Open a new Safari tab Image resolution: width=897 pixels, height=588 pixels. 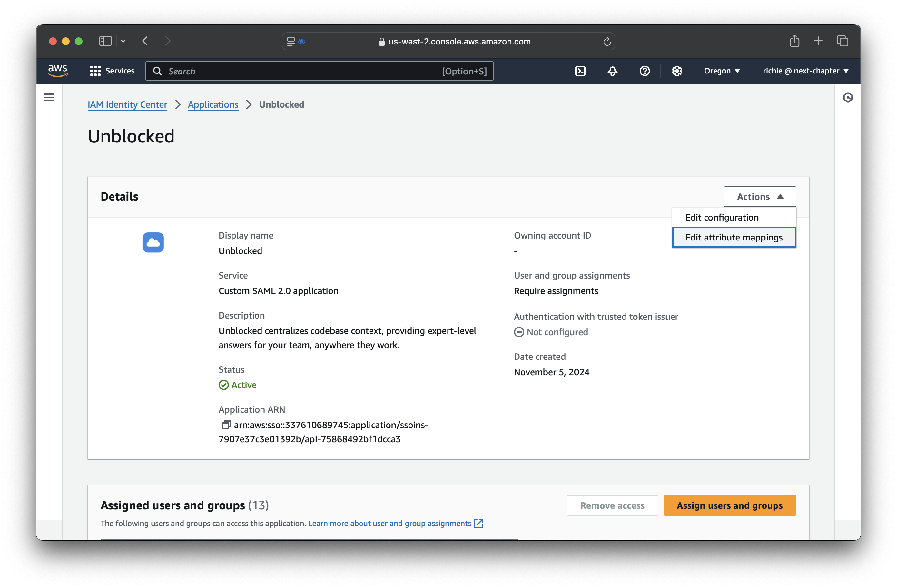click(x=818, y=41)
